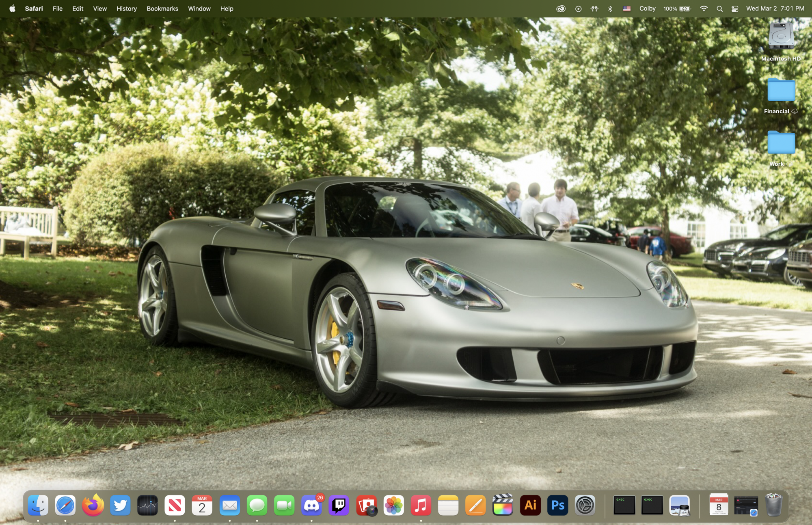
Task: Open the Preview item in the Dock
Action: [x=680, y=506]
